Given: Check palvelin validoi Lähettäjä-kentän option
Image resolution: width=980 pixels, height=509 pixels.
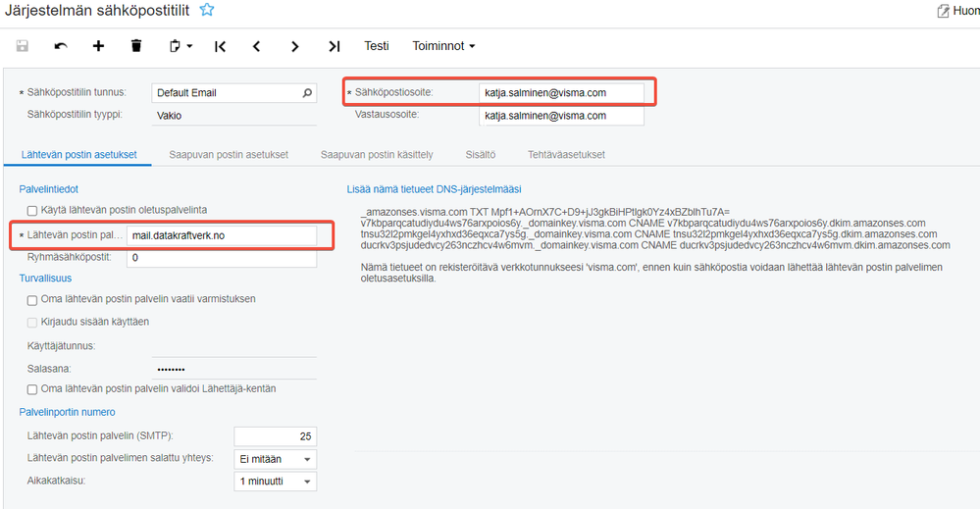Looking at the screenshot, I should [x=32, y=389].
